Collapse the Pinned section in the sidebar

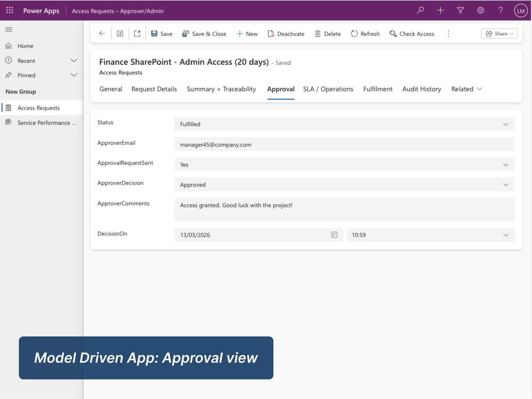[x=73, y=75]
